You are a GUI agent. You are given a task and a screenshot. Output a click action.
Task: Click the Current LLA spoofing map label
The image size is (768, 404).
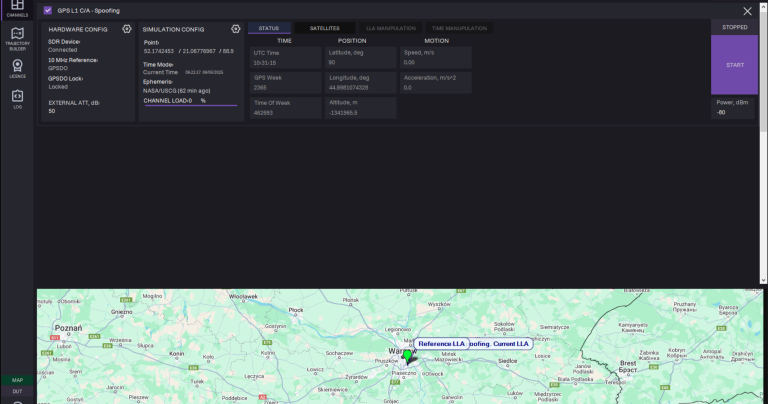click(x=501, y=344)
